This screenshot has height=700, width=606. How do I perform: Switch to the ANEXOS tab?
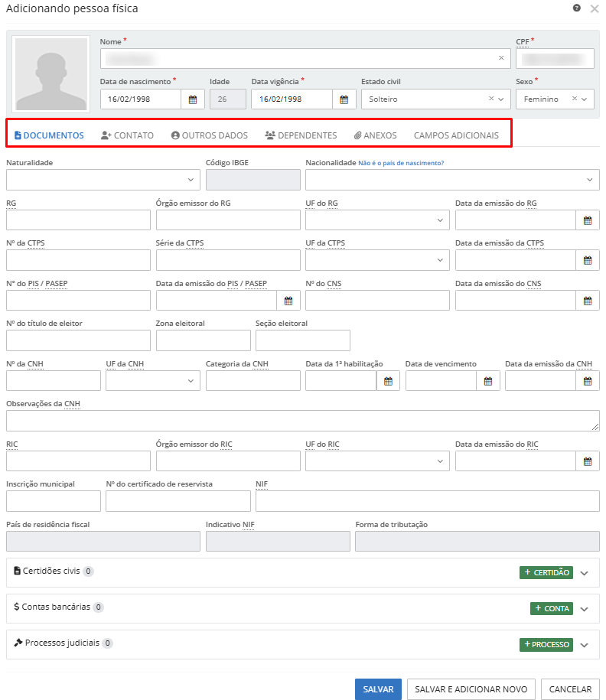376,135
